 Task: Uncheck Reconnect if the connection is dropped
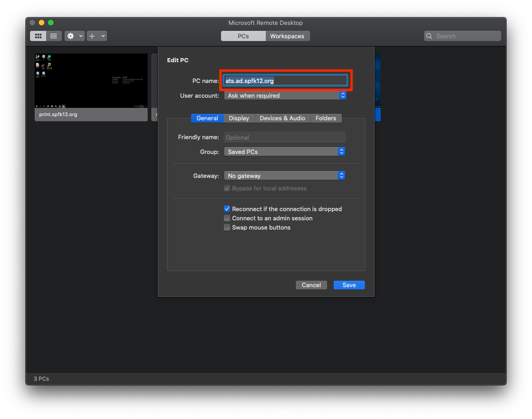[227, 209]
